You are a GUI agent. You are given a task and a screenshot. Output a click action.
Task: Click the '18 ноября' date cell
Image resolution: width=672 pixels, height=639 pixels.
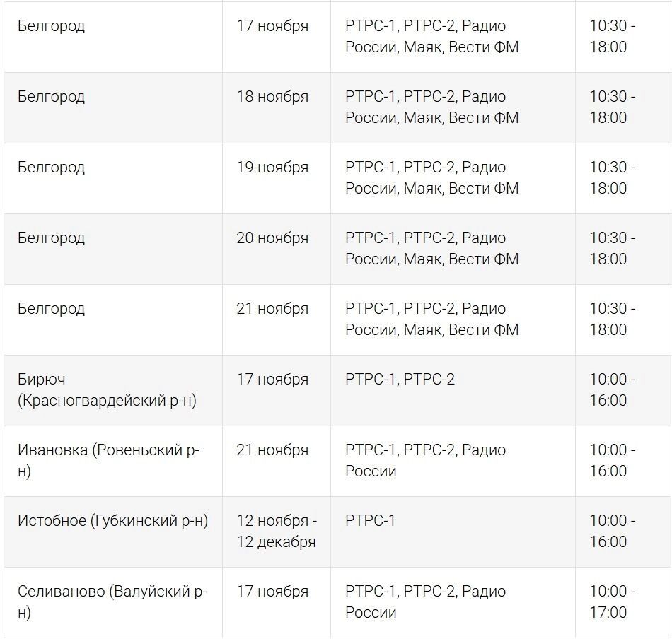(272, 97)
